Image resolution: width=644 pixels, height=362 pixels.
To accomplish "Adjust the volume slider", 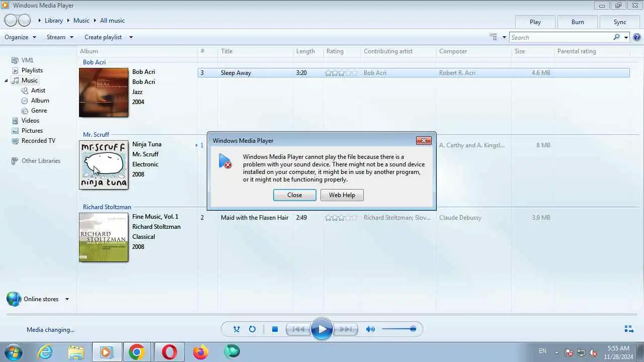I will 398,329.
